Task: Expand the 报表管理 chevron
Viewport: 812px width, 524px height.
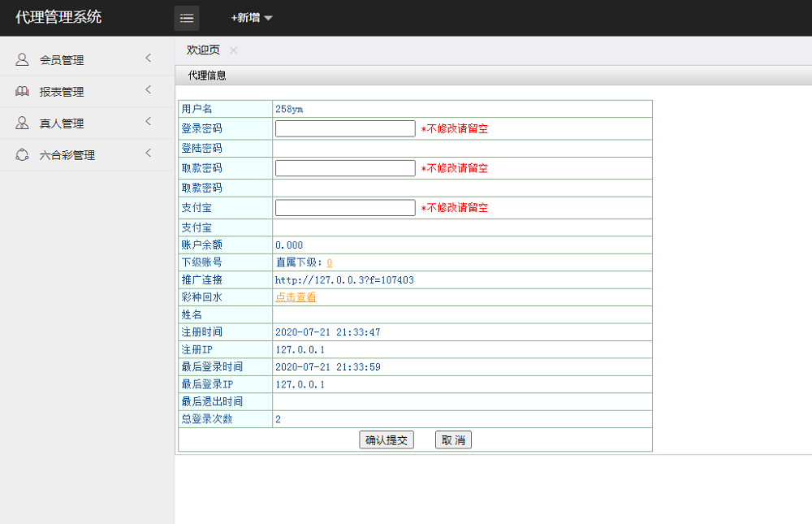Action: pos(148,91)
